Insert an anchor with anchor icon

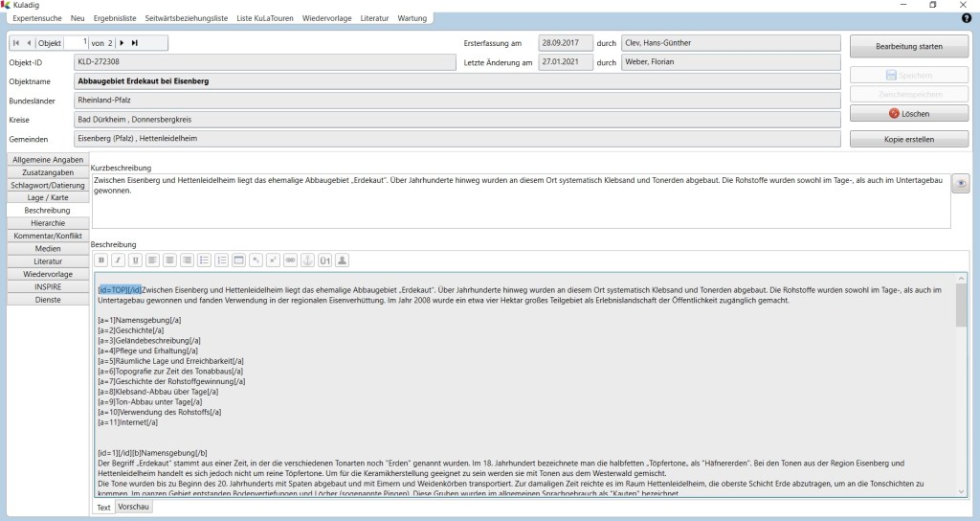pyautogui.click(x=307, y=260)
